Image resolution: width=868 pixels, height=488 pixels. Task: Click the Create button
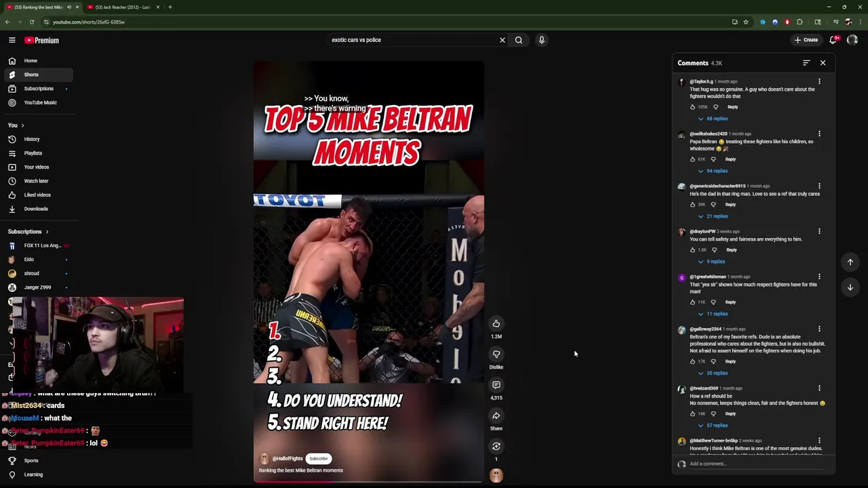click(806, 40)
